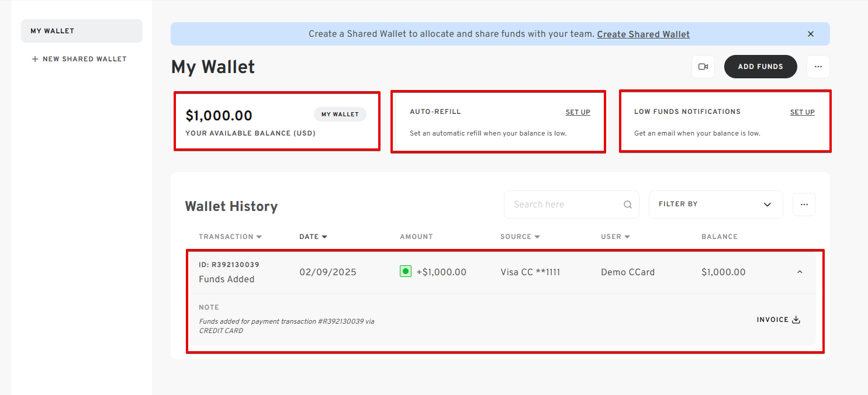Click the video camera icon button
This screenshot has width=868, height=395.
(x=703, y=67)
